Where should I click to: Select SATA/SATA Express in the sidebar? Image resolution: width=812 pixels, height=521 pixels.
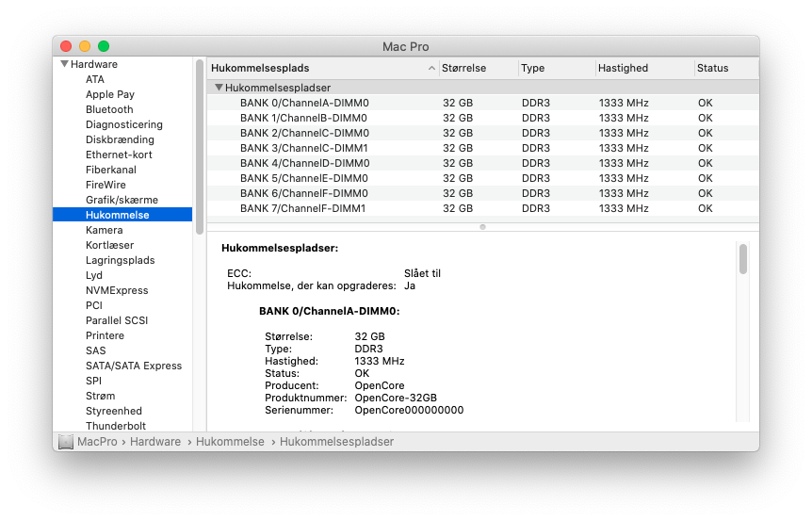click(134, 366)
